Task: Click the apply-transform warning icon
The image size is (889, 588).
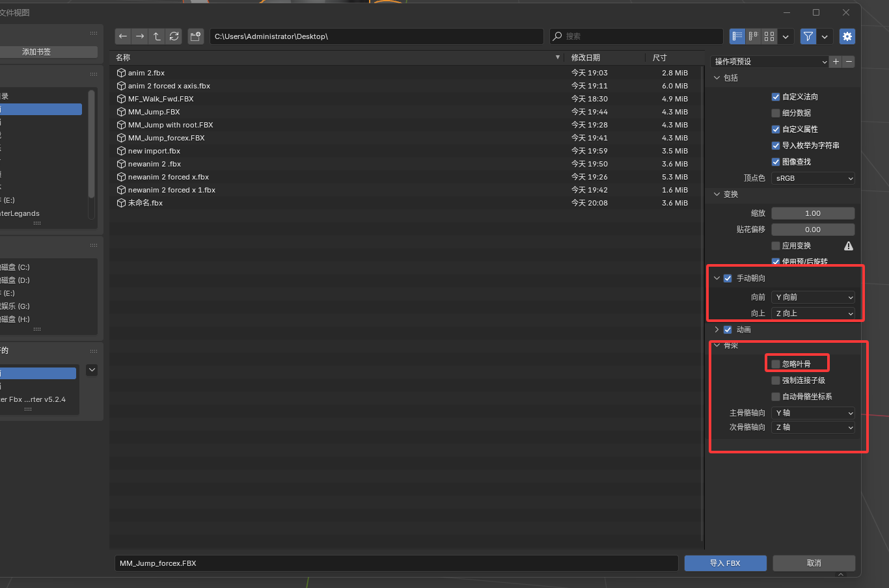Action: pyautogui.click(x=849, y=246)
